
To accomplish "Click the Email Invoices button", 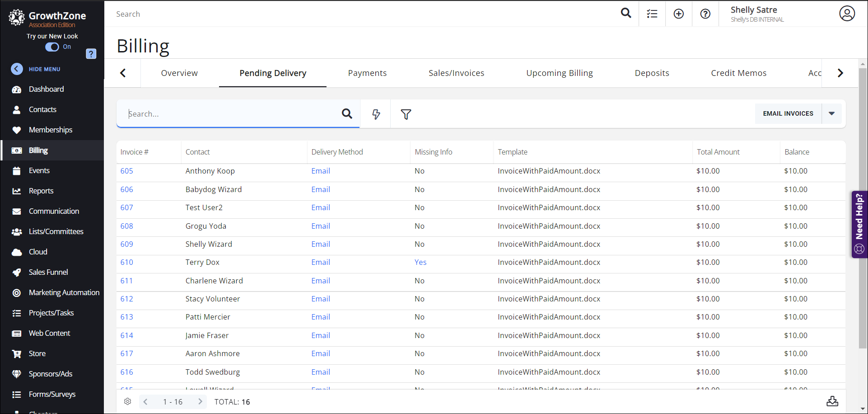I will (788, 114).
